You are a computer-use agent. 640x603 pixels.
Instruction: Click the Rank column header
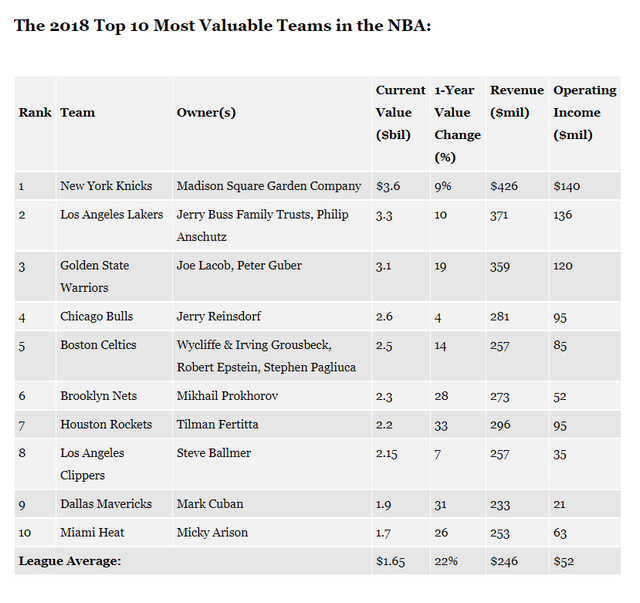pos(35,112)
